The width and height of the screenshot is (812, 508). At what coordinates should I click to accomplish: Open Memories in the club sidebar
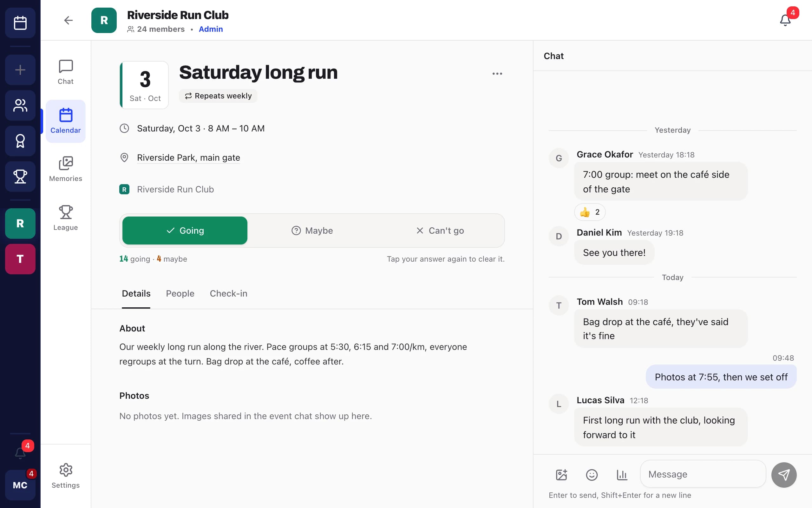(65, 170)
